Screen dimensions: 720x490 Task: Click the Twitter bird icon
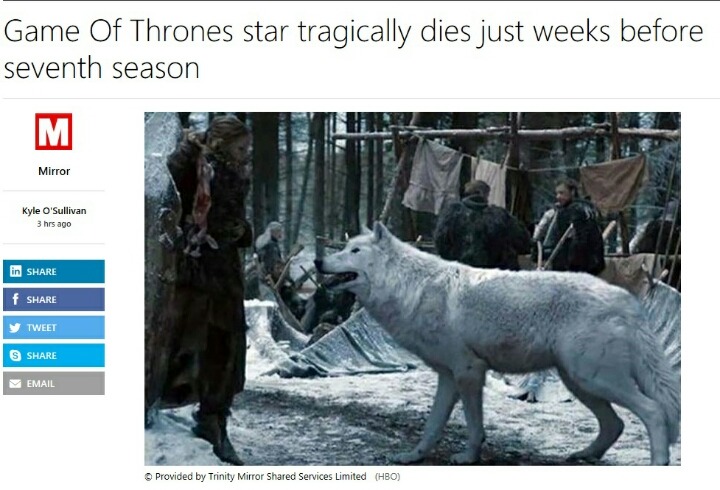click(15, 327)
